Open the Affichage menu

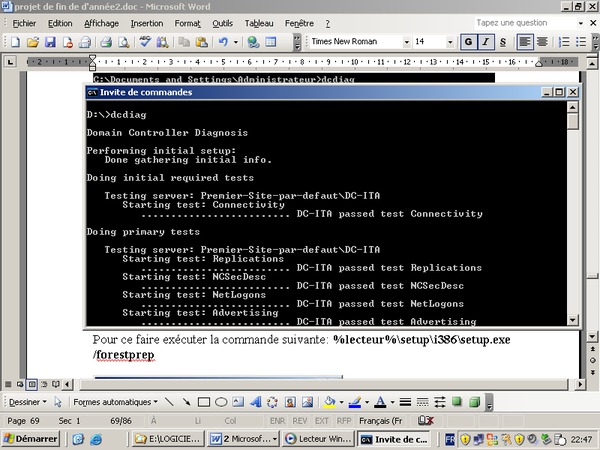pyautogui.click(x=101, y=23)
